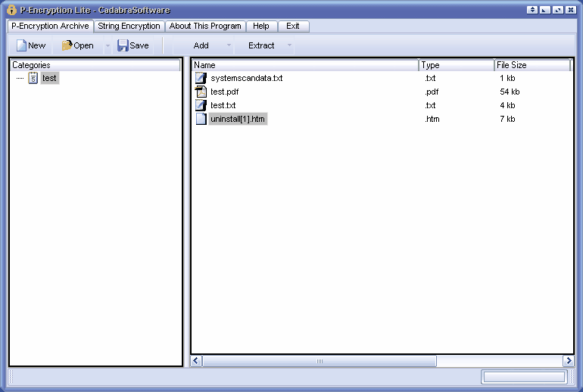Switch to P-Encryption Archive tab
583x392 pixels.
click(50, 26)
